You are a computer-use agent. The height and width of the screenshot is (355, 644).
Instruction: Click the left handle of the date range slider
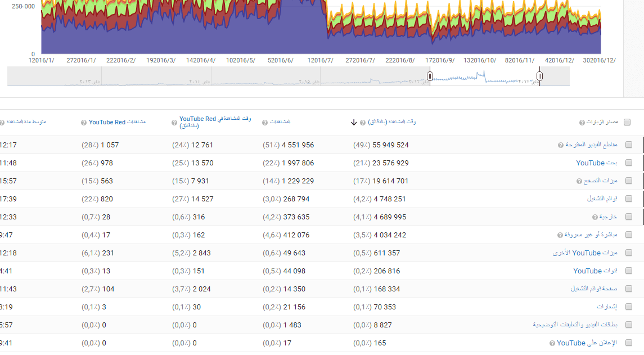(x=430, y=76)
